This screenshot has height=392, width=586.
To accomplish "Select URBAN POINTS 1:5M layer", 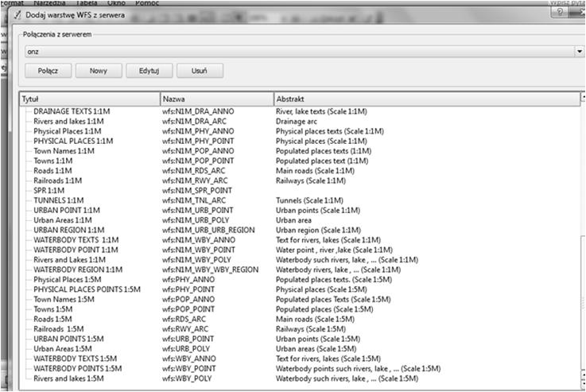I will coord(68,339).
